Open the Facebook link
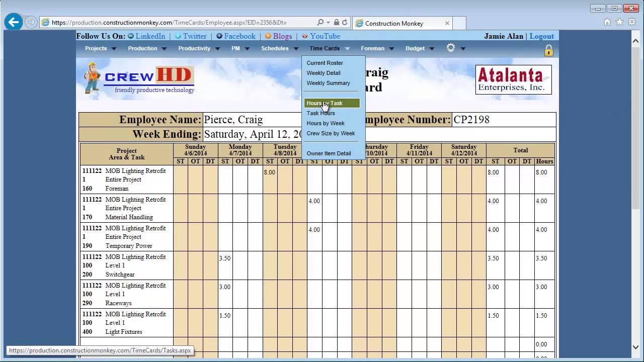Image resolution: width=644 pixels, height=362 pixels. click(240, 36)
